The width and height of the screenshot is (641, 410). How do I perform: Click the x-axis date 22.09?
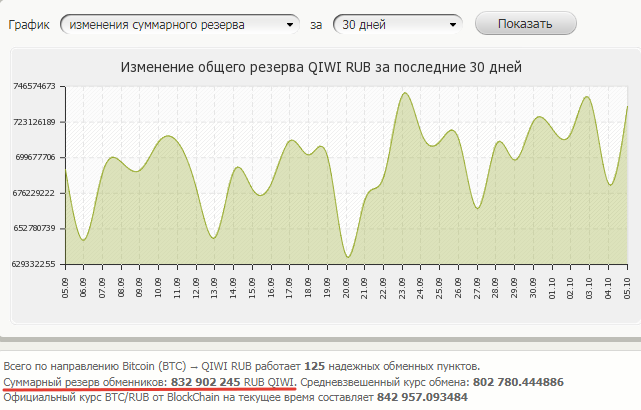(383, 288)
